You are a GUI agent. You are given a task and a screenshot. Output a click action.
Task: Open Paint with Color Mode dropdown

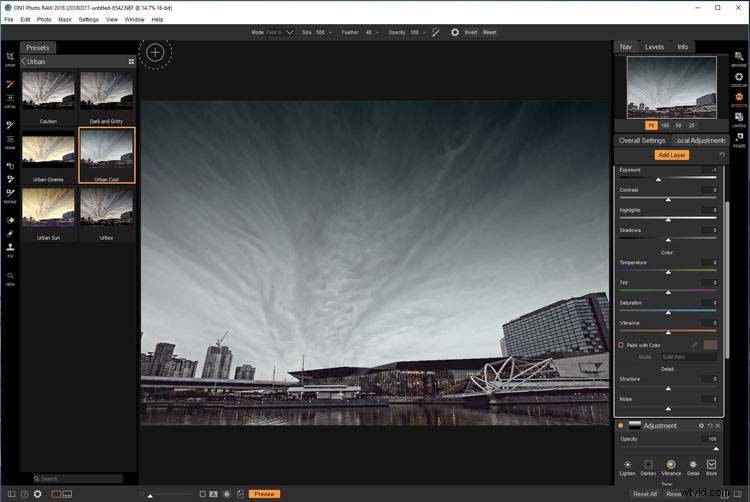coord(689,357)
